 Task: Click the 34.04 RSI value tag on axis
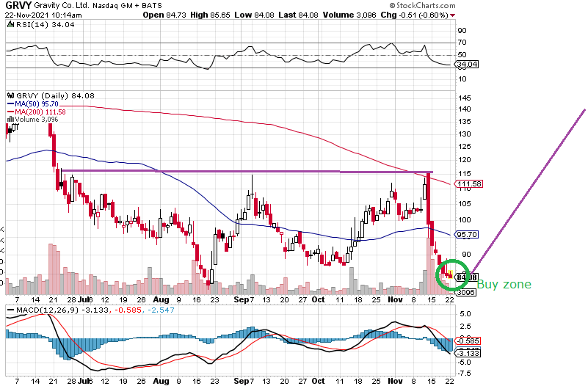[468, 65]
